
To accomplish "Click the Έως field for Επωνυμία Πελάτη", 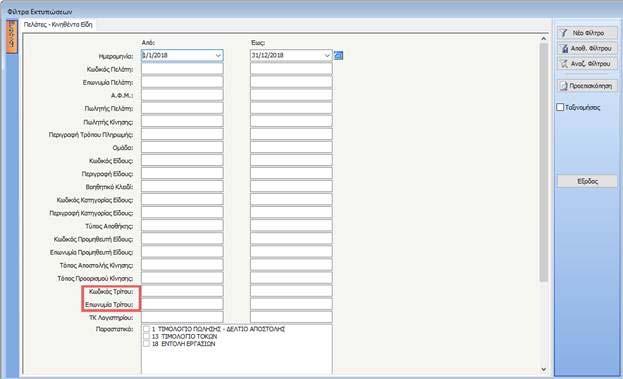I will [x=291, y=82].
